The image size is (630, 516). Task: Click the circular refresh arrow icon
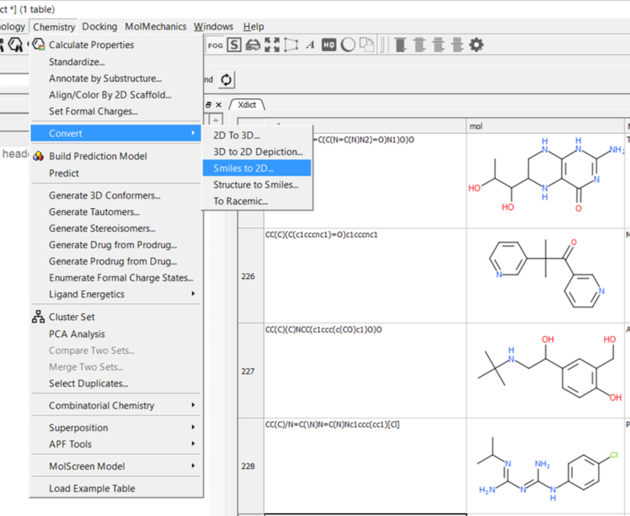point(227,79)
